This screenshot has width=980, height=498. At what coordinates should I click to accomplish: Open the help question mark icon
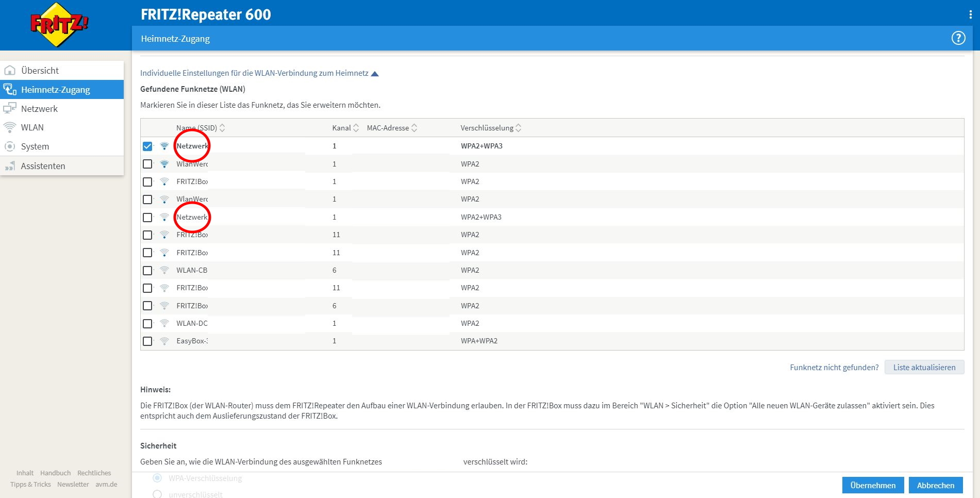(x=958, y=38)
